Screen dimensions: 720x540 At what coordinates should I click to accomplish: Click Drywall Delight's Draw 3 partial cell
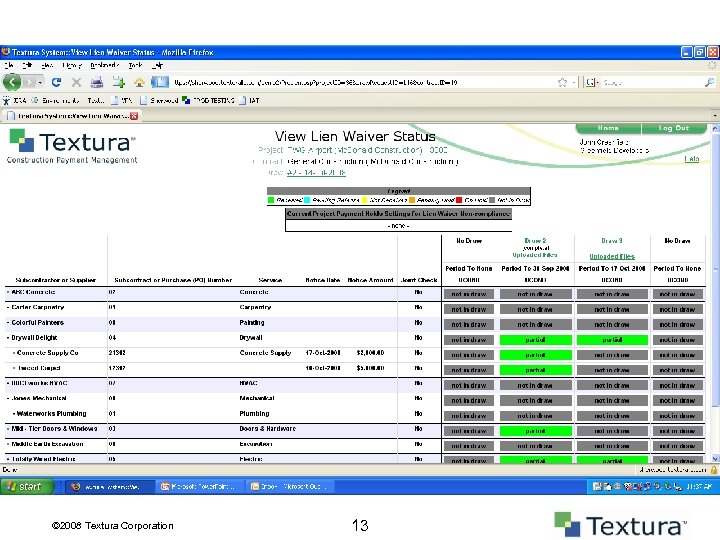pos(612,340)
